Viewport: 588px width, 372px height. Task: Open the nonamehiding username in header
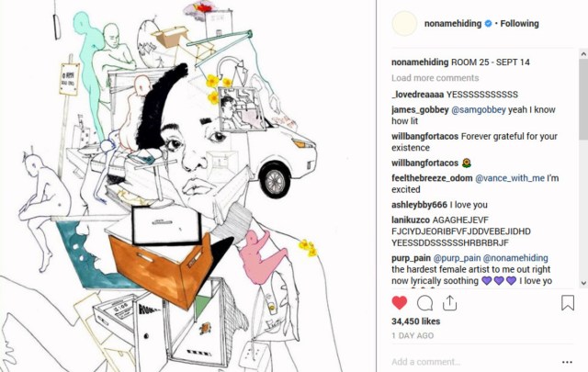(x=453, y=24)
